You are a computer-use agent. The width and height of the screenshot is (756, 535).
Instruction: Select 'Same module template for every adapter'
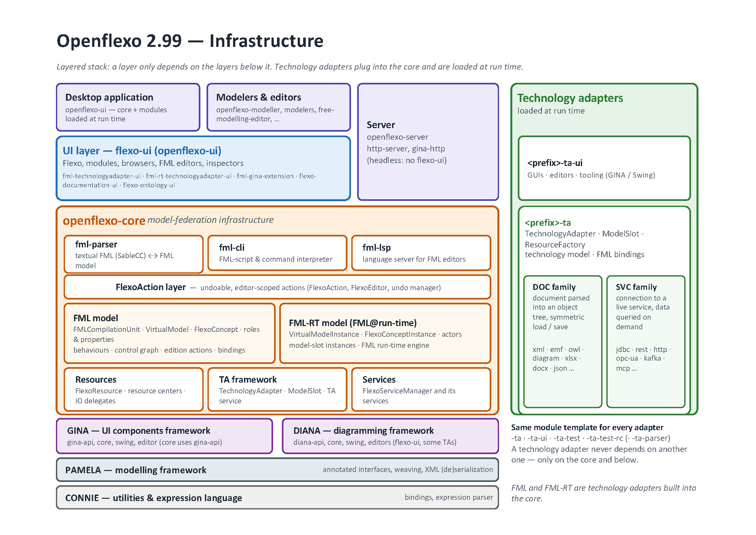point(587,428)
